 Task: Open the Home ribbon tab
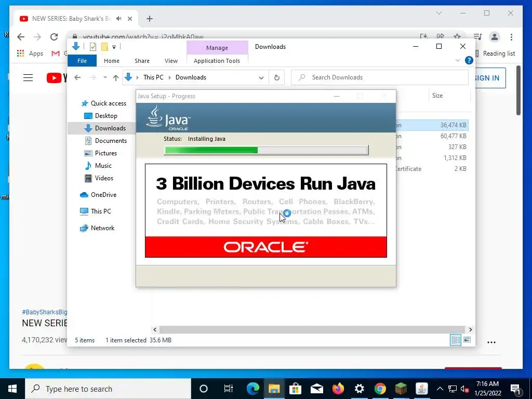[x=112, y=61]
